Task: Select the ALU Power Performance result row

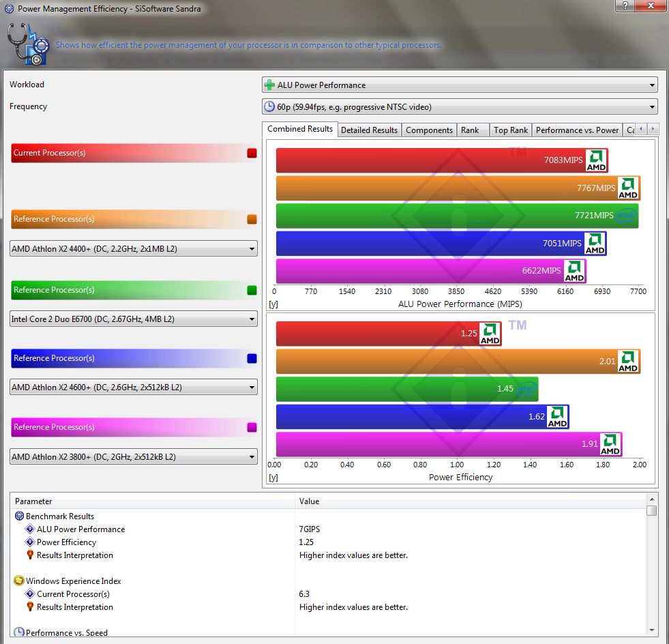Action: tap(329, 529)
